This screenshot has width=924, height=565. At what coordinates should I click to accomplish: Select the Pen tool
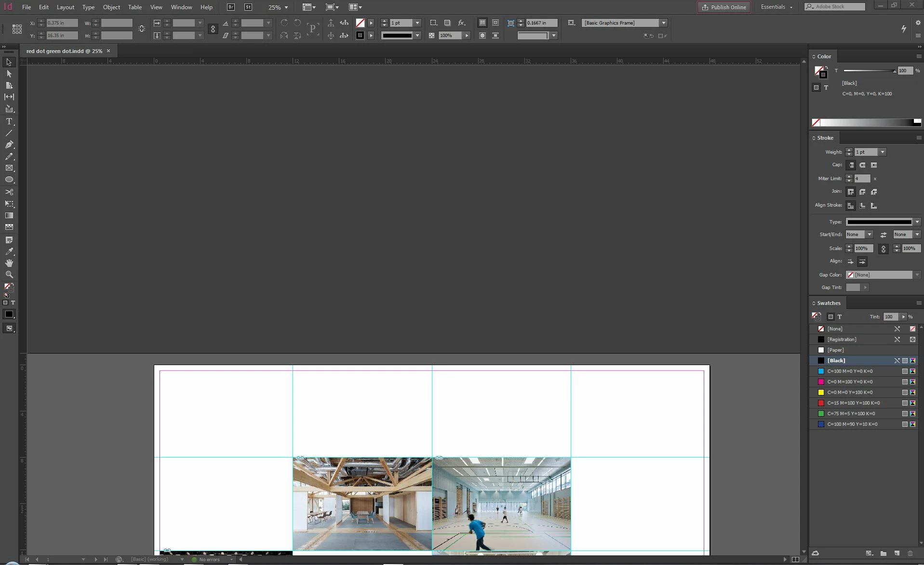[x=9, y=145]
